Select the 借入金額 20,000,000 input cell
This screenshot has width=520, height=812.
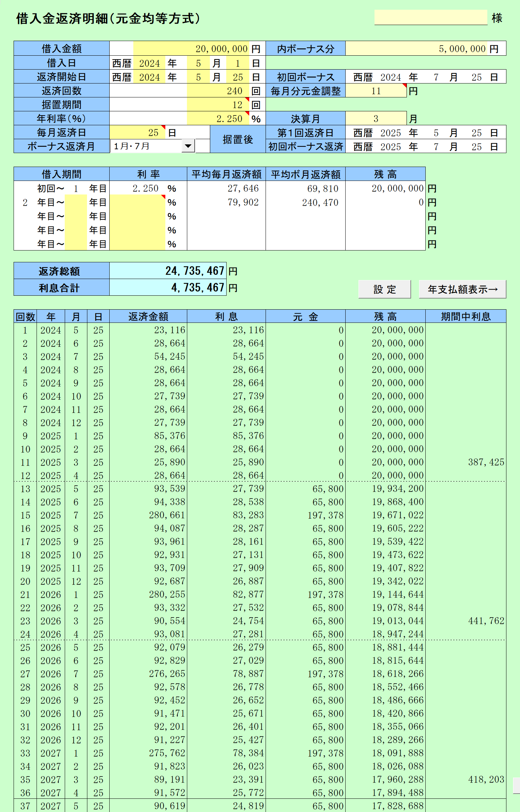point(191,49)
